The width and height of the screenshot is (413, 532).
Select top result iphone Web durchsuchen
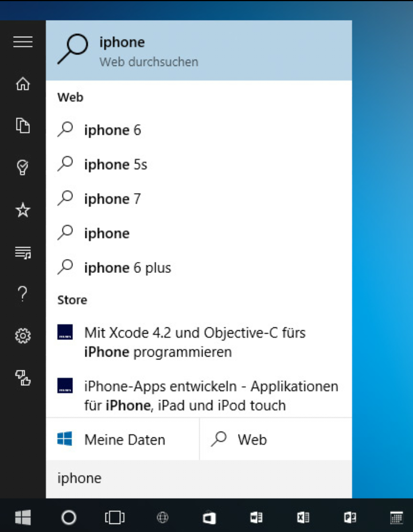(199, 50)
